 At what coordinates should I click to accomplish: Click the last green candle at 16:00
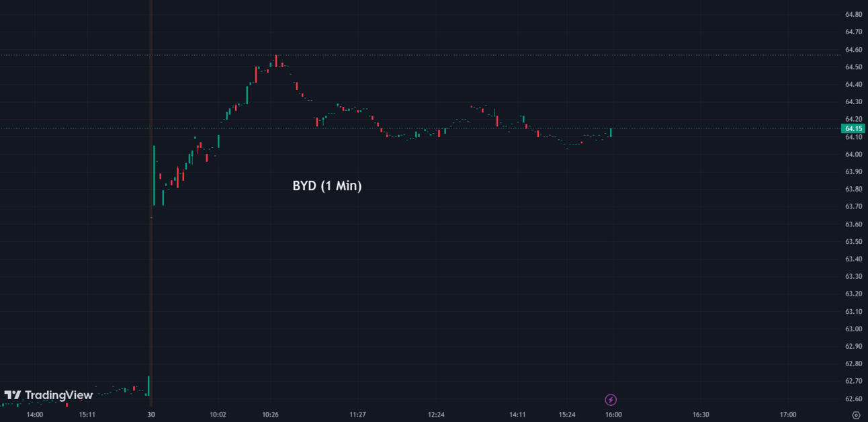pyautogui.click(x=611, y=132)
